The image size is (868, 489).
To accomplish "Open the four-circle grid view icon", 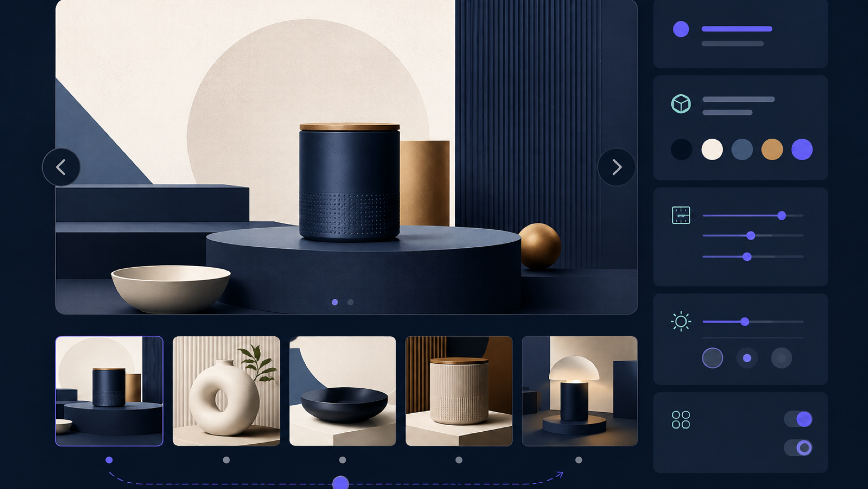I will tap(681, 420).
